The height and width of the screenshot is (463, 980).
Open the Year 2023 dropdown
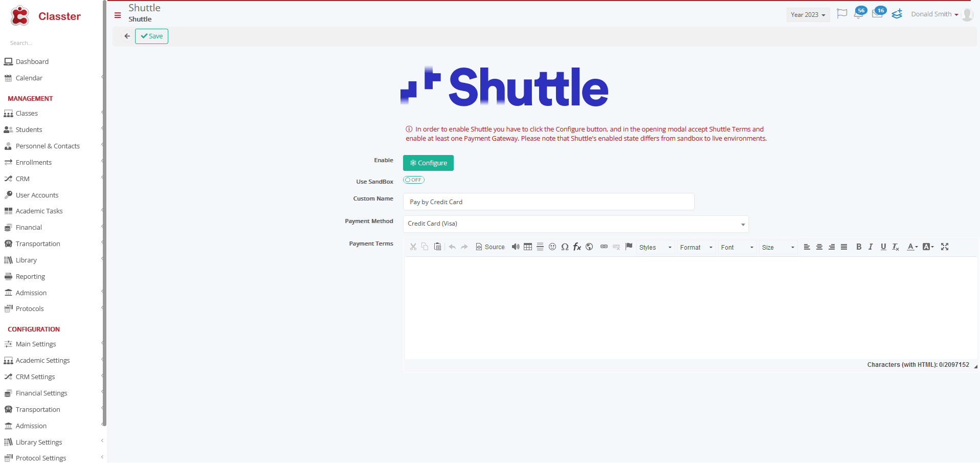[x=808, y=15]
